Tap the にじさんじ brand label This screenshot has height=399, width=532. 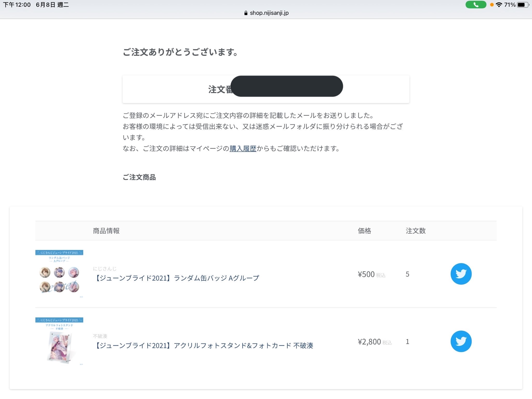point(105,269)
